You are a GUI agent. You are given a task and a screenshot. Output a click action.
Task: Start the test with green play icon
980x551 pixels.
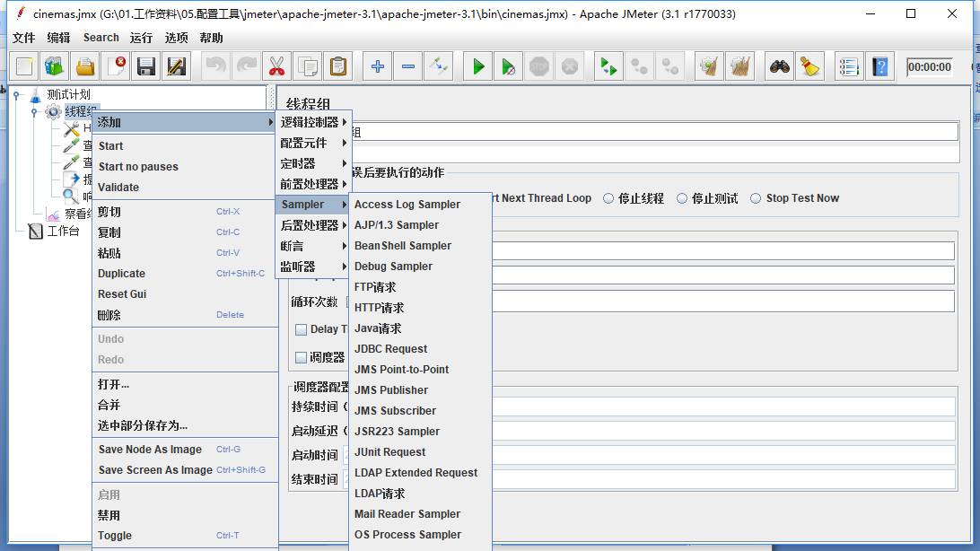[478, 66]
